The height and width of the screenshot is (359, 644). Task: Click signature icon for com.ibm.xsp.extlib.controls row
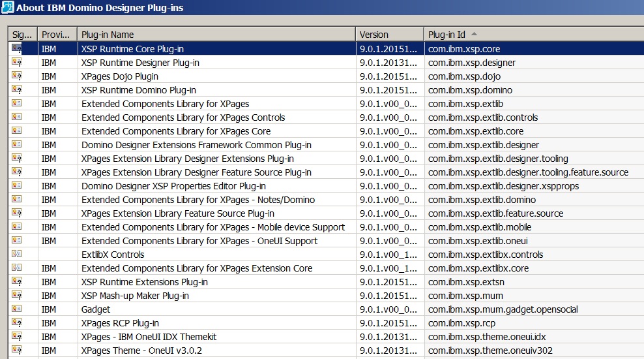(x=16, y=117)
